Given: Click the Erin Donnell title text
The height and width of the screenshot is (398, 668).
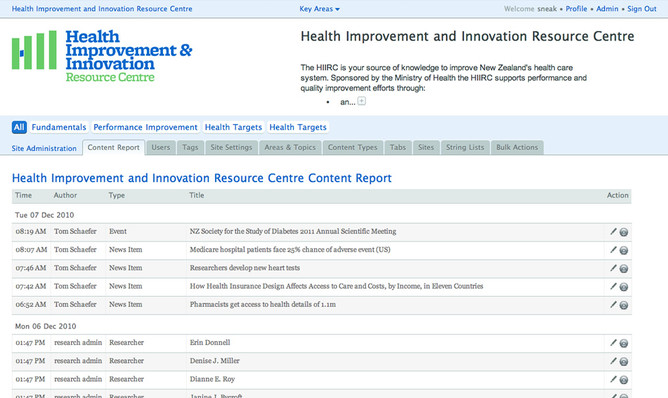Looking at the screenshot, I should tap(210, 343).
